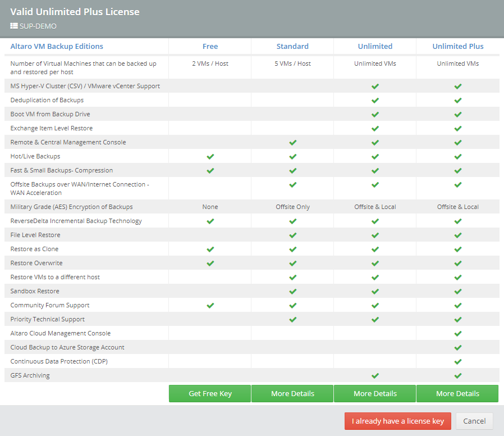Click the Hot/Live Backups checkmark under Free
504x436 pixels.
tap(210, 156)
